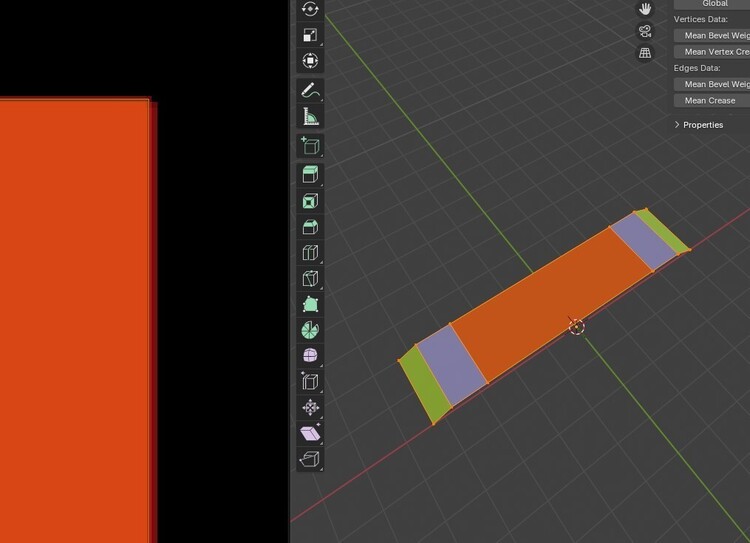Switch between perspective and orthographic view
Screen dimensions: 750x543
tap(645, 53)
